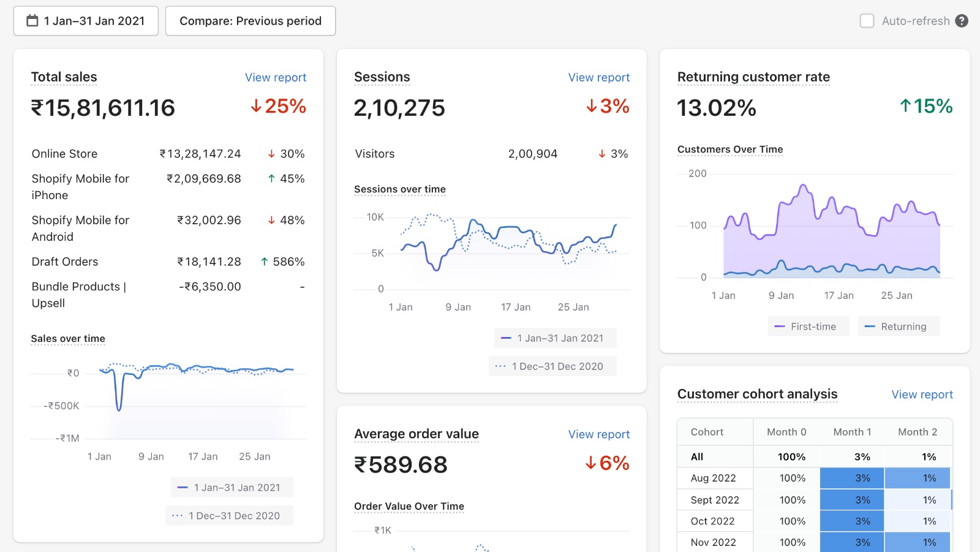
Task: Open View report for Total sales
Action: coord(276,77)
